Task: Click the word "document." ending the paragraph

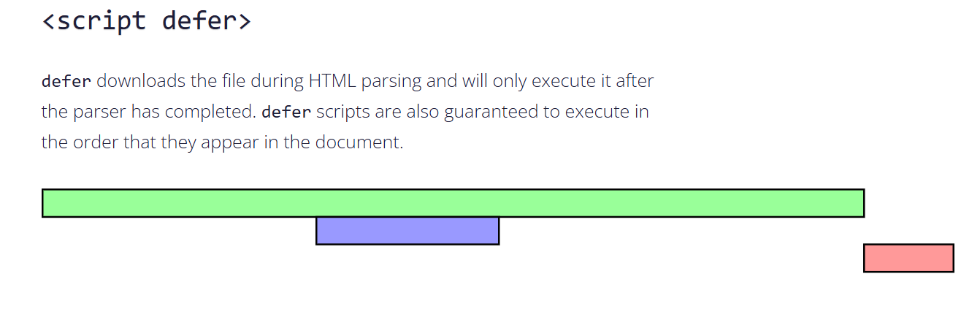Action: [359, 142]
